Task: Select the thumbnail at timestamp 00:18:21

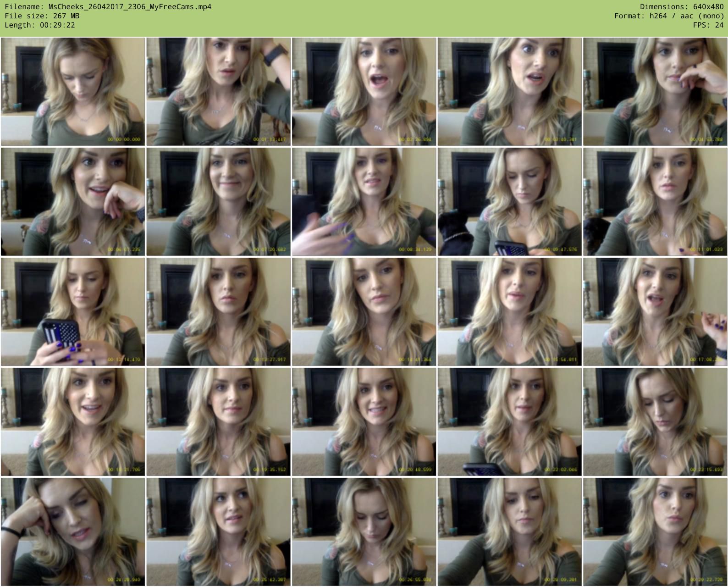Action: 73,421
